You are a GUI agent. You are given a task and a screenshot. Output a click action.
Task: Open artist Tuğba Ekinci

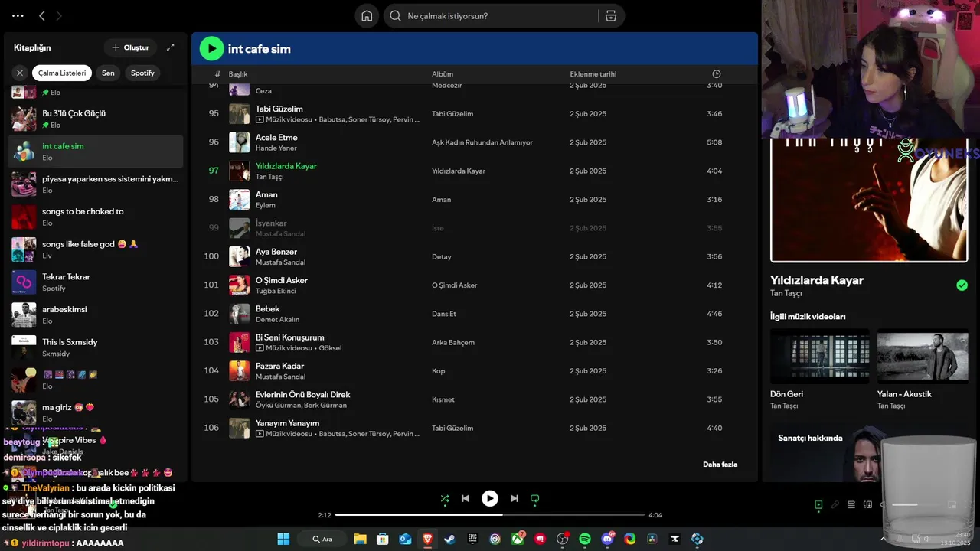[x=276, y=292]
